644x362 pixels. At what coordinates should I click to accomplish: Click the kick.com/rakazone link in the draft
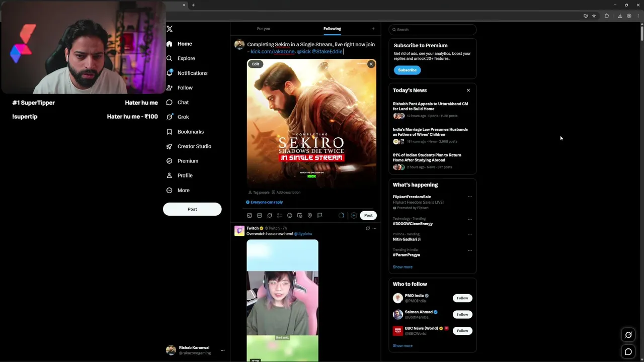273,52
